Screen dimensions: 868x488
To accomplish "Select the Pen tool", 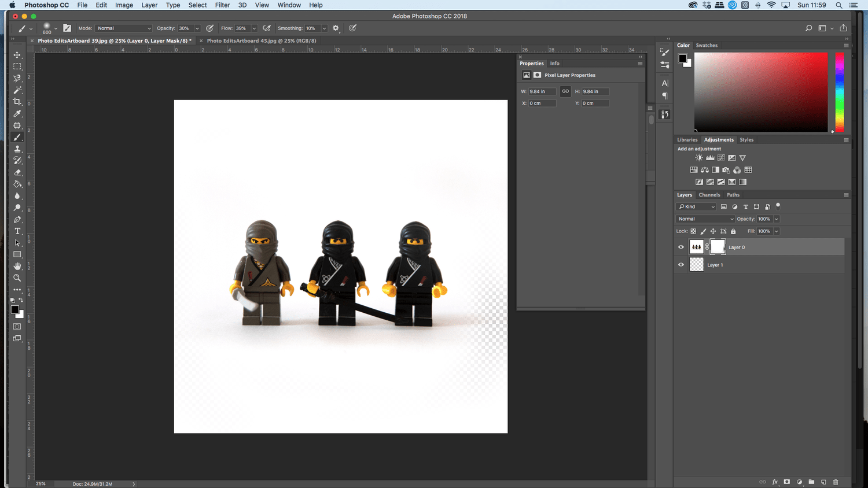I will tap(17, 219).
